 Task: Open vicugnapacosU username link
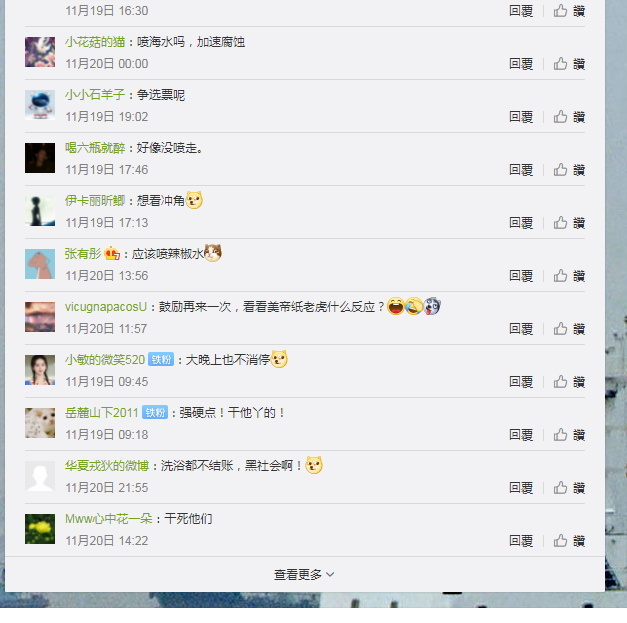pyautogui.click(x=106, y=307)
